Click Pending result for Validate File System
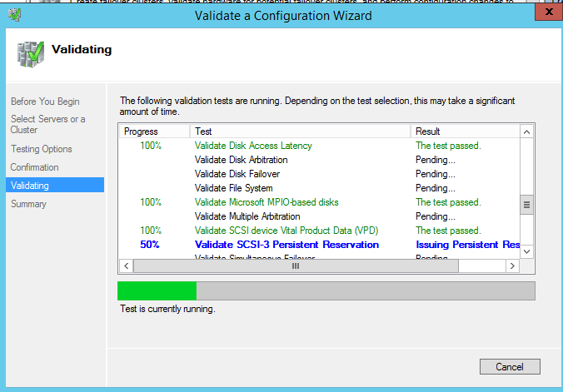This screenshot has width=563, height=392. [436, 188]
